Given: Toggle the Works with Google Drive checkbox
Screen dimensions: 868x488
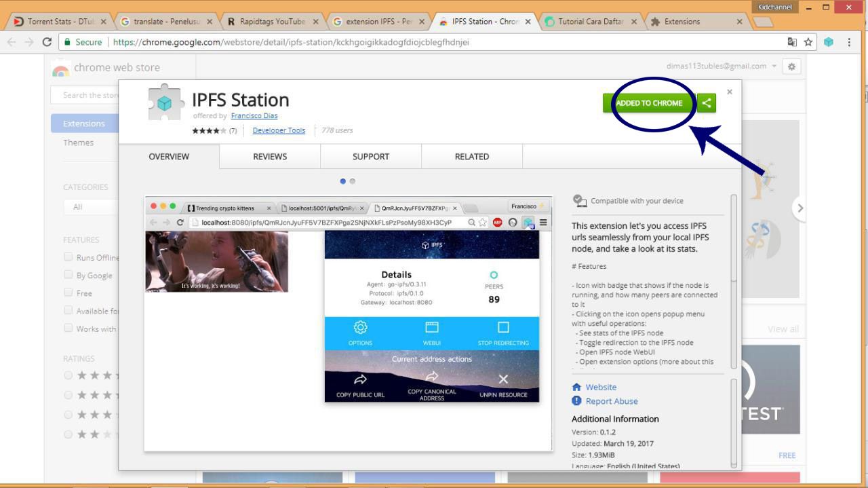Looking at the screenshot, I should click(x=68, y=328).
